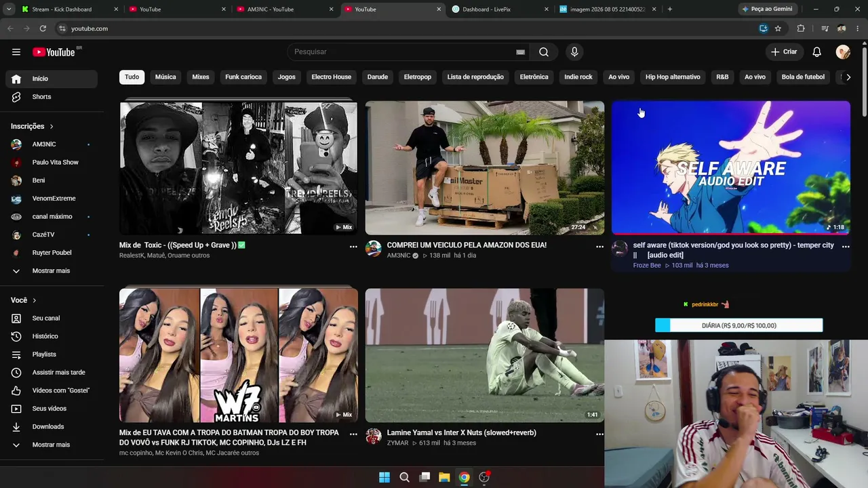Go to Início in the sidebar

tap(52, 79)
